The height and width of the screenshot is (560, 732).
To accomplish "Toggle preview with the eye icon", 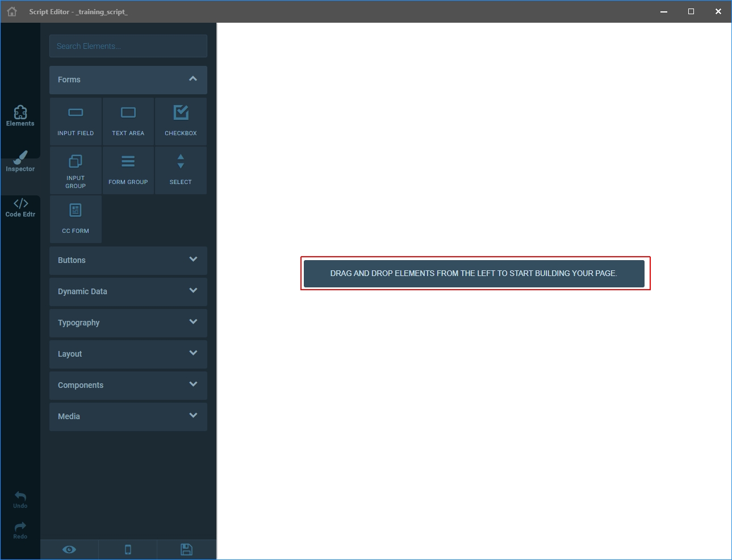I will click(x=69, y=549).
